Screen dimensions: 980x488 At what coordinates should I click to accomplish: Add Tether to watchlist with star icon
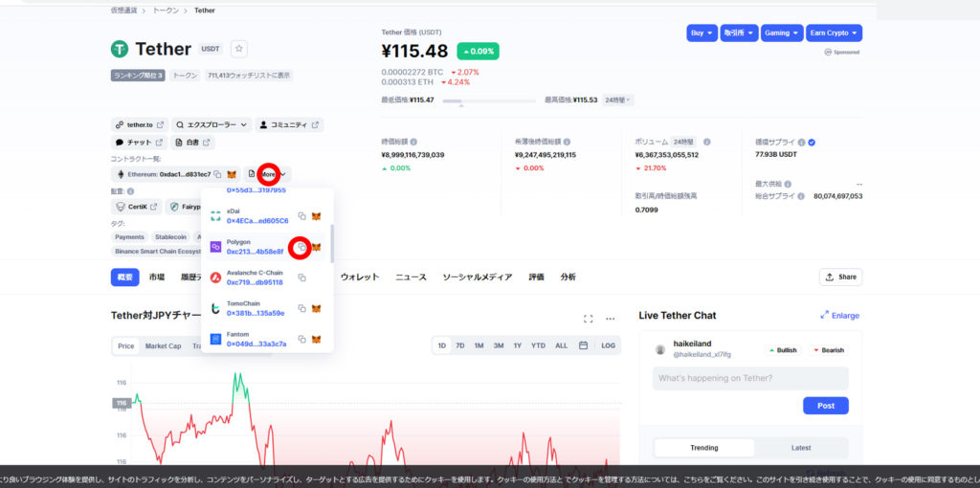[239, 49]
